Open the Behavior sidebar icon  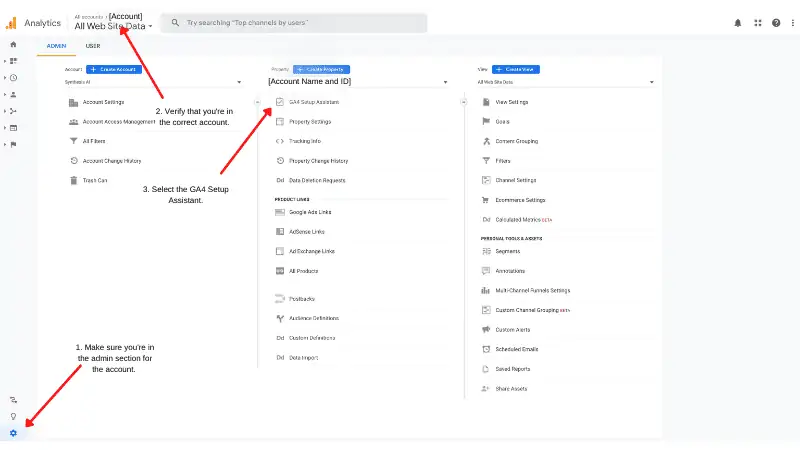13,128
